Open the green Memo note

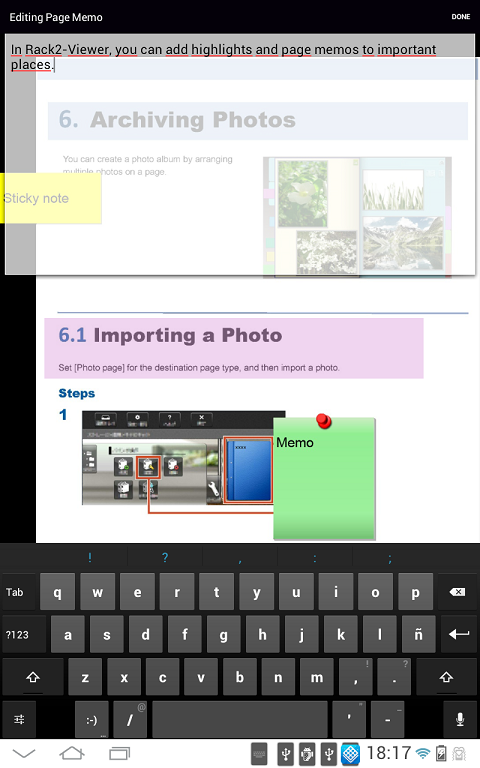[324, 479]
